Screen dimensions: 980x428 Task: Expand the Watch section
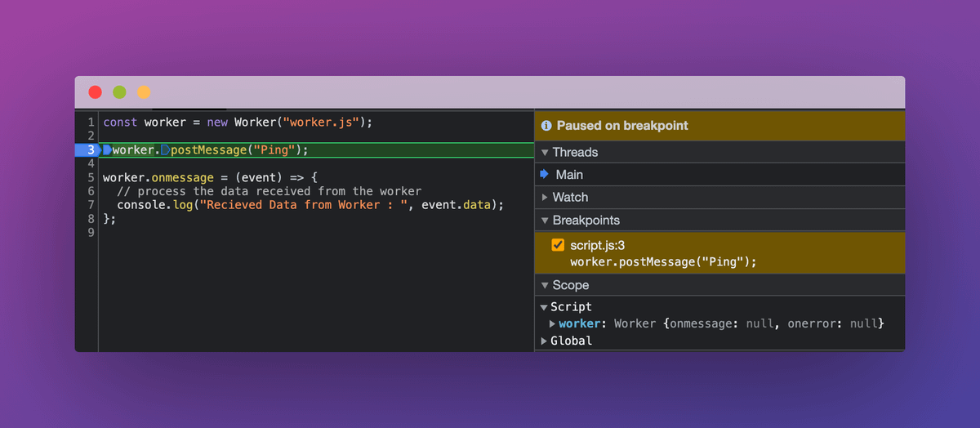[x=545, y=198]
